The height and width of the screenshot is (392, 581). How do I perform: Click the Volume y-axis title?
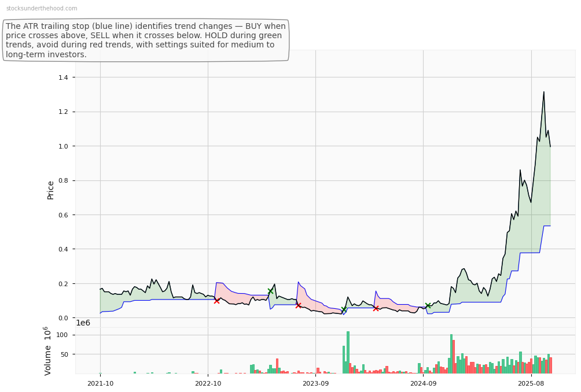click(47, 351)
